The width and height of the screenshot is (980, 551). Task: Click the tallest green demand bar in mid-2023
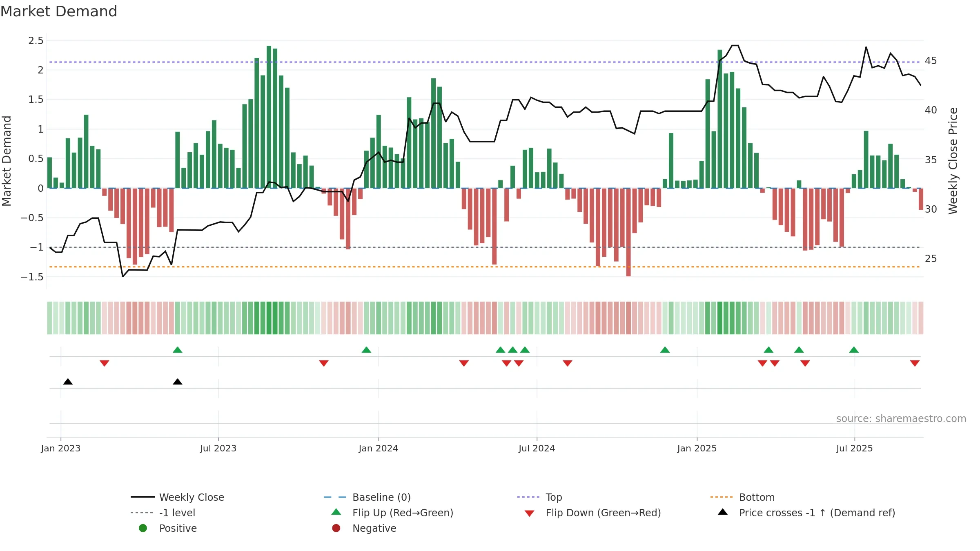[x=269, y=117]
